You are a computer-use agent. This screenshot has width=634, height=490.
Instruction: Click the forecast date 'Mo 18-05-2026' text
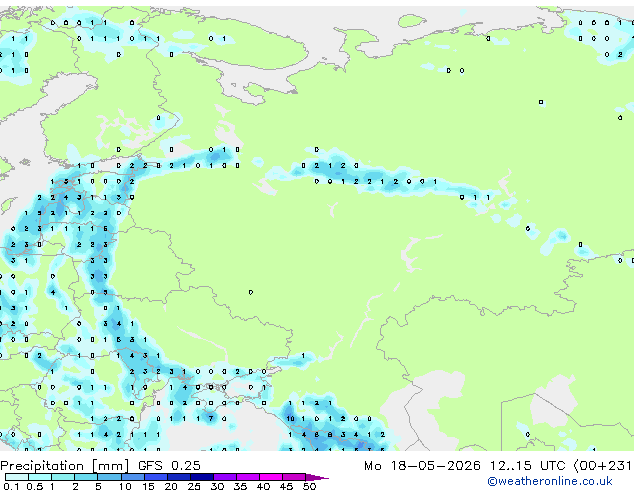click(x=422, y=465)
